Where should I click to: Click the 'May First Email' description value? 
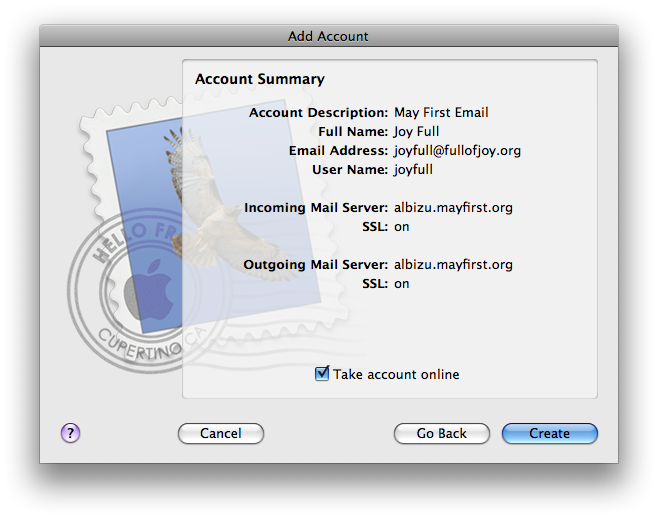pos(441,112)
